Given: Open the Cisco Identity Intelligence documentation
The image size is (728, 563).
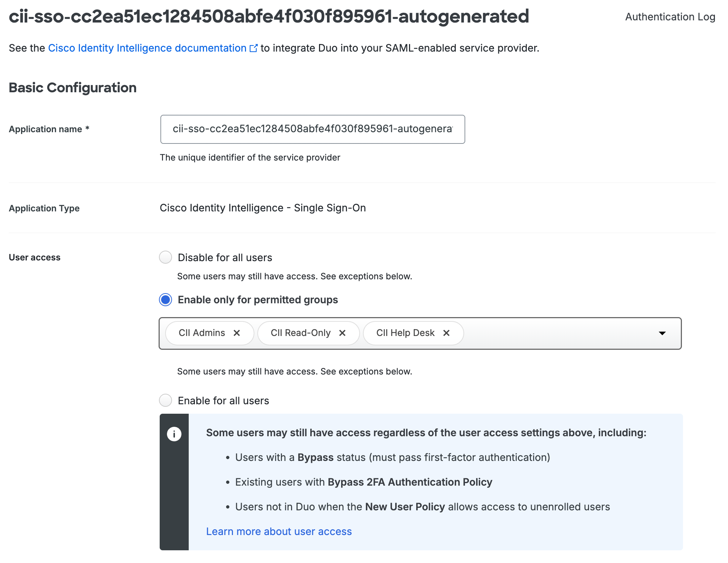Looking at the screenshot, I should tap(147, 48).
